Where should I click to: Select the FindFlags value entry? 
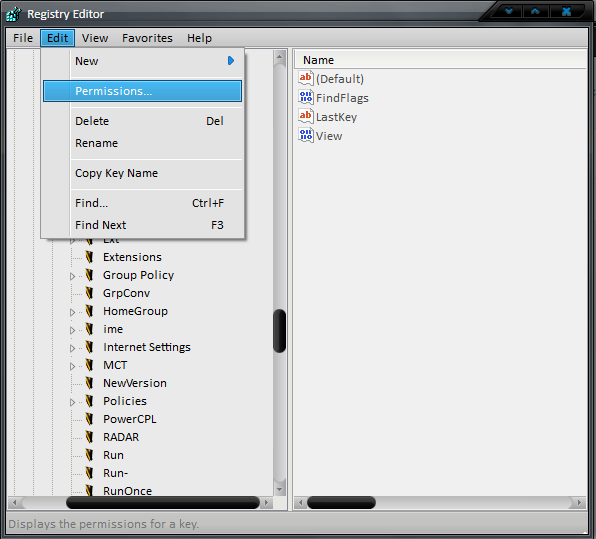(x=342, y=98)
